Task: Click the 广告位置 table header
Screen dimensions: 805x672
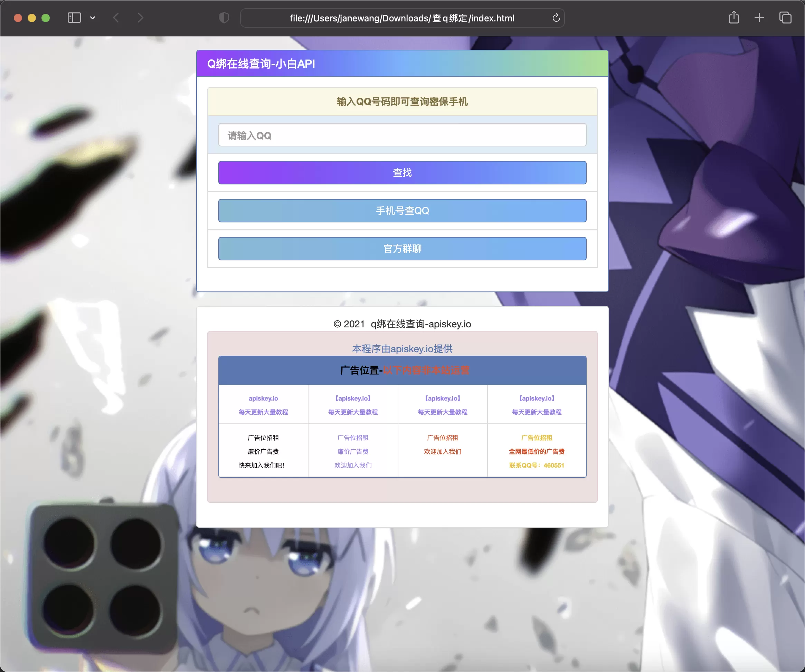Action: [x=402, y=370]
